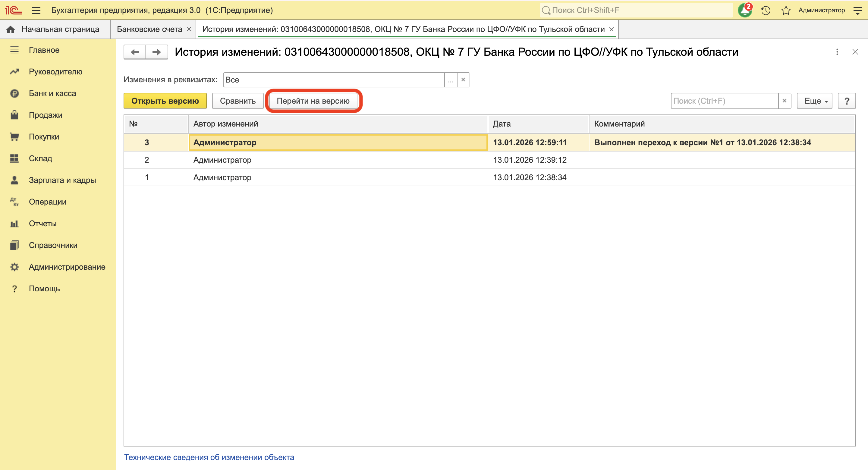Go to Начальная страница tab
Viewport: 868px width, 470px height.
click(x=60, y=29)
